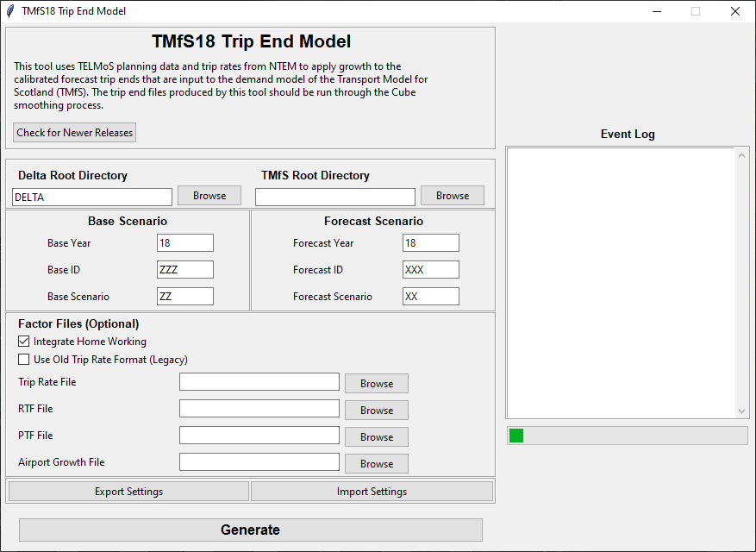
Task: Click the Airport Growth File label
Action: [61, 462]
